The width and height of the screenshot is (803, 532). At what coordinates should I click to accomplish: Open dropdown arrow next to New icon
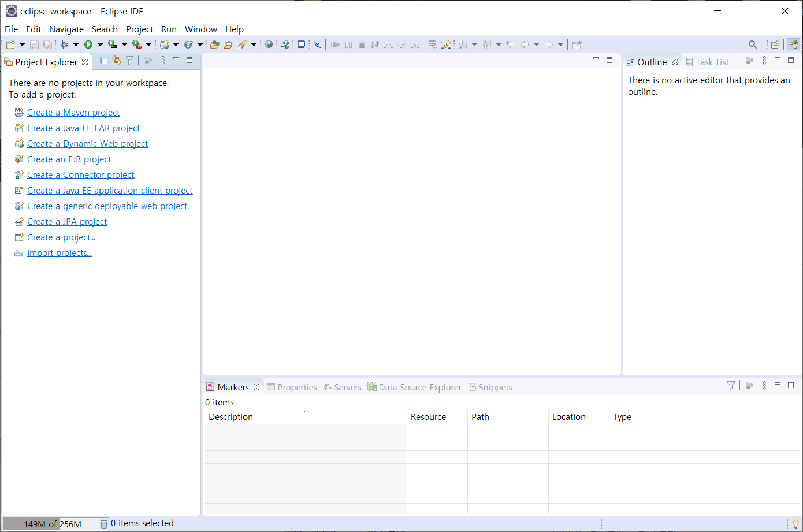[23, 44]
